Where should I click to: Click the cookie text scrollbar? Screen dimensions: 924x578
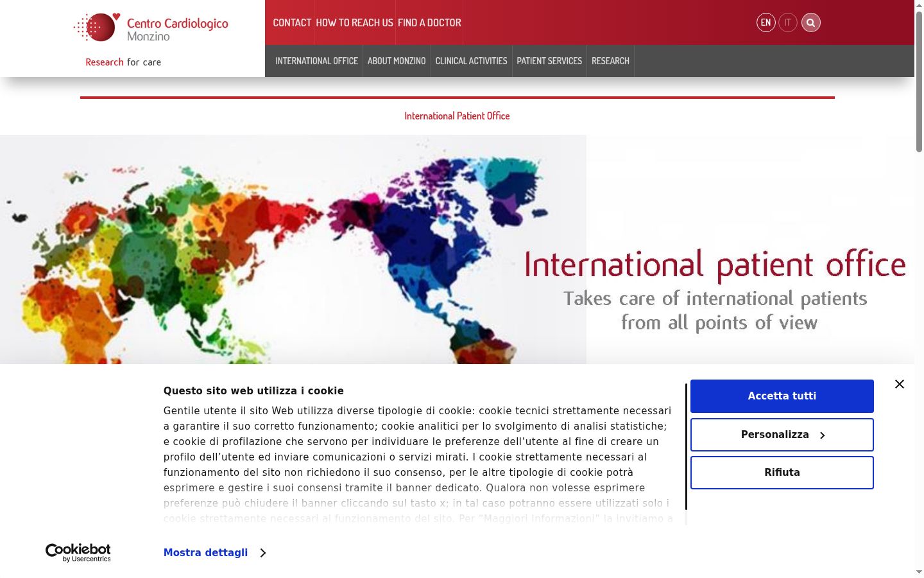click(686, 447)
